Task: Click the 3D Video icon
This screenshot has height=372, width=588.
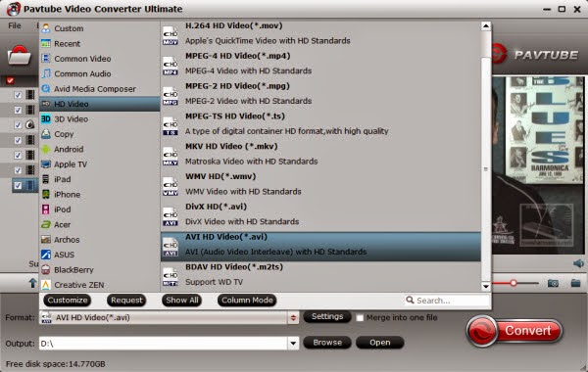Action: pos(46,118)
